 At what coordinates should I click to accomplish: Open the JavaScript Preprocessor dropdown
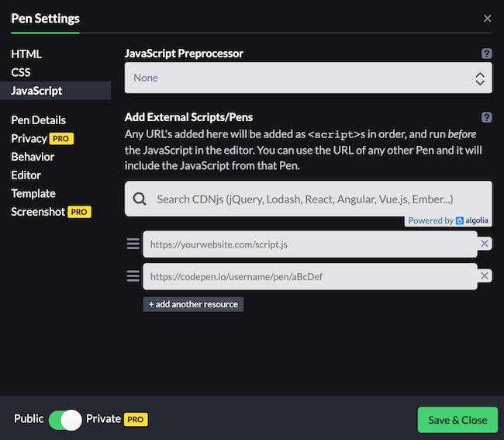click(x=308, y=78)
